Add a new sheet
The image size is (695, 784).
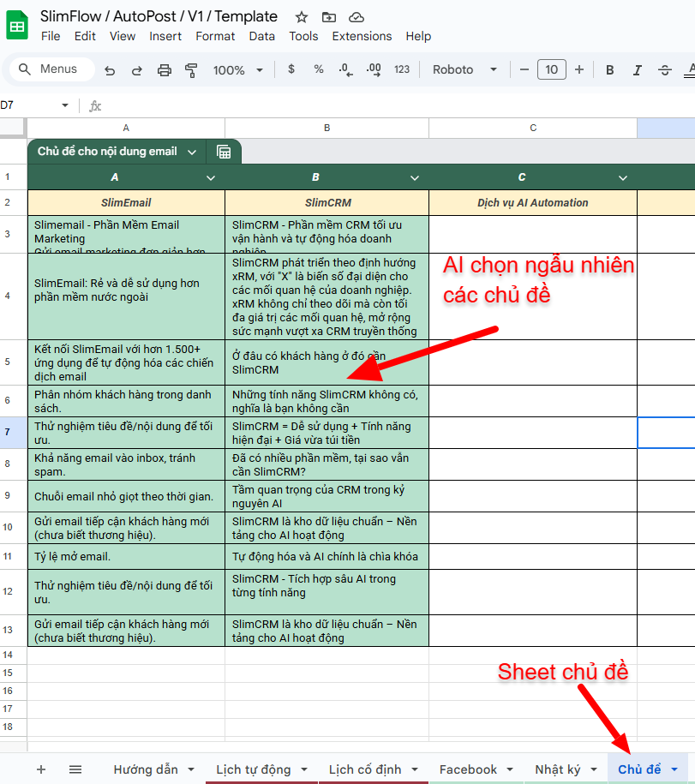pos(41,769)
